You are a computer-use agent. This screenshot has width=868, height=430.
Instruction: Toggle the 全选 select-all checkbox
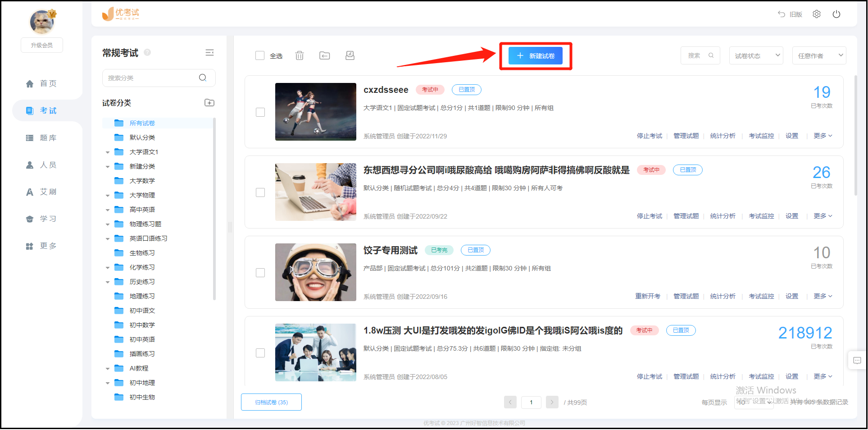(260, 55)
